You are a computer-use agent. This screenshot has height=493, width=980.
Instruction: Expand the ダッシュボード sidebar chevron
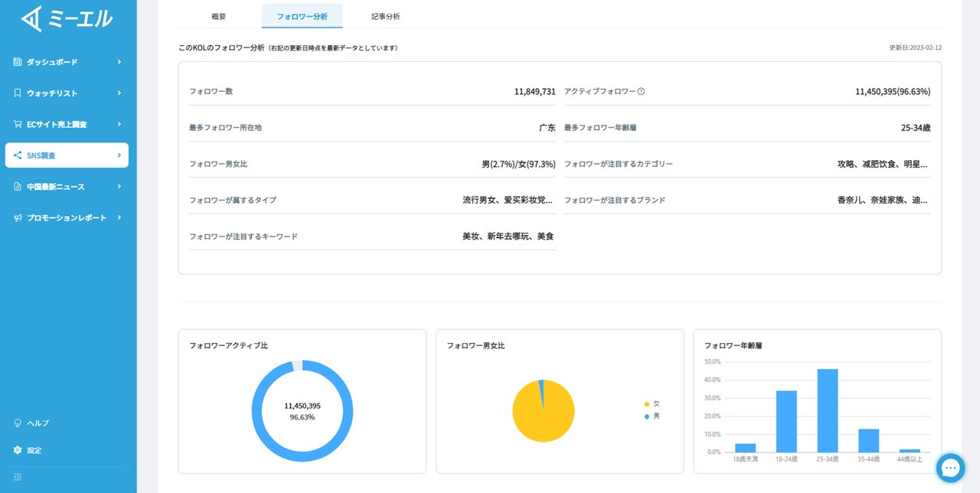coord(120,61)
